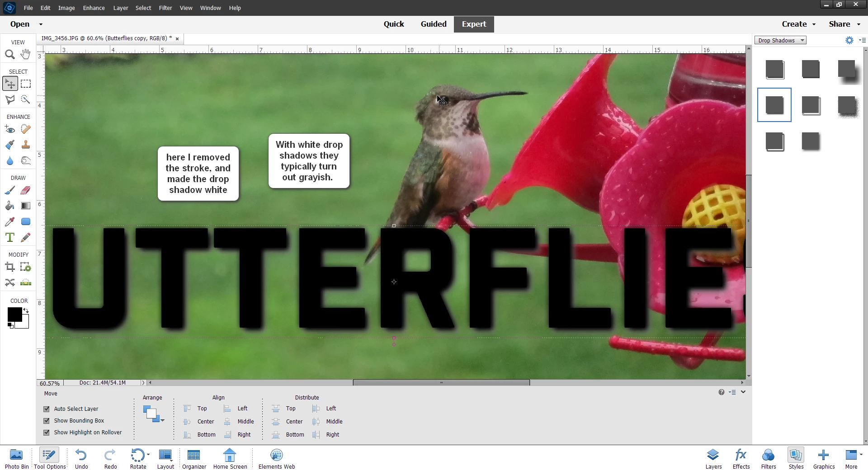Image resolution: width=868 pixels, height=470 pixels.
Task: Select the Content-Aware Move tool
Action: point(10,283)
